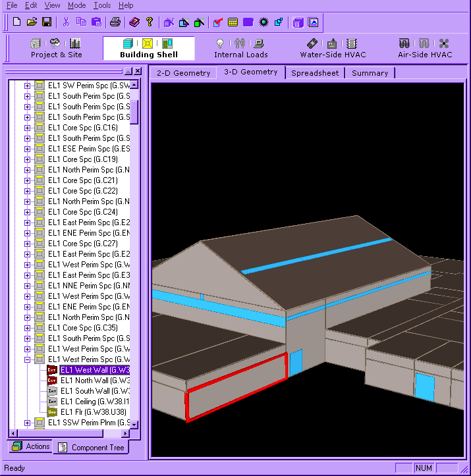Click the tree's vertical scrollbar down arrow

134,424
